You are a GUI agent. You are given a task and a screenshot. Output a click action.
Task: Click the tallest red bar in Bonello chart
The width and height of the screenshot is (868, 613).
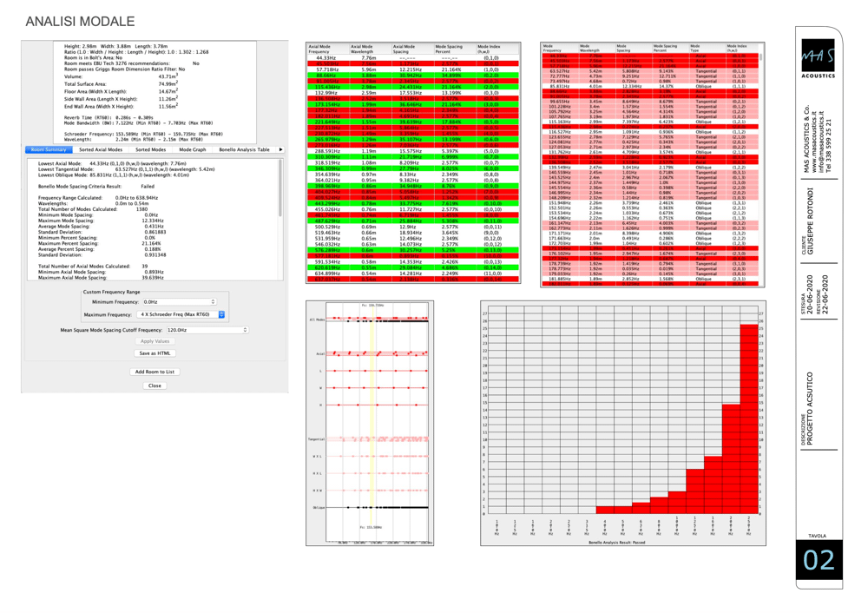749,419
